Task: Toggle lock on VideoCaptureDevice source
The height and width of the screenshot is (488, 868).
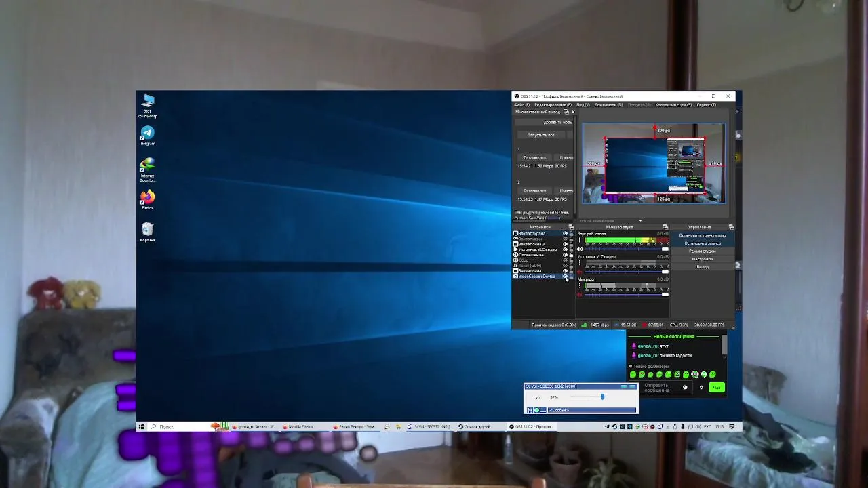Action: (571, 277)
